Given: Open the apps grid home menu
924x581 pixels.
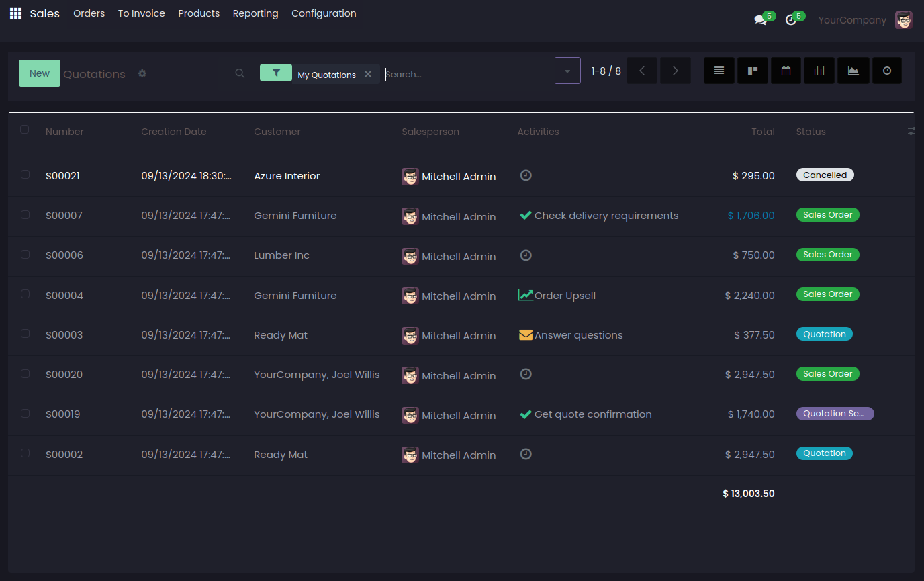Looking at the screenshot, I should 15,13.
